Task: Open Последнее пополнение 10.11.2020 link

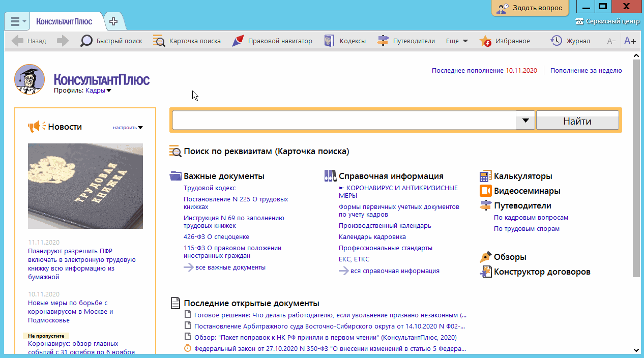Action: coord(484,71)
